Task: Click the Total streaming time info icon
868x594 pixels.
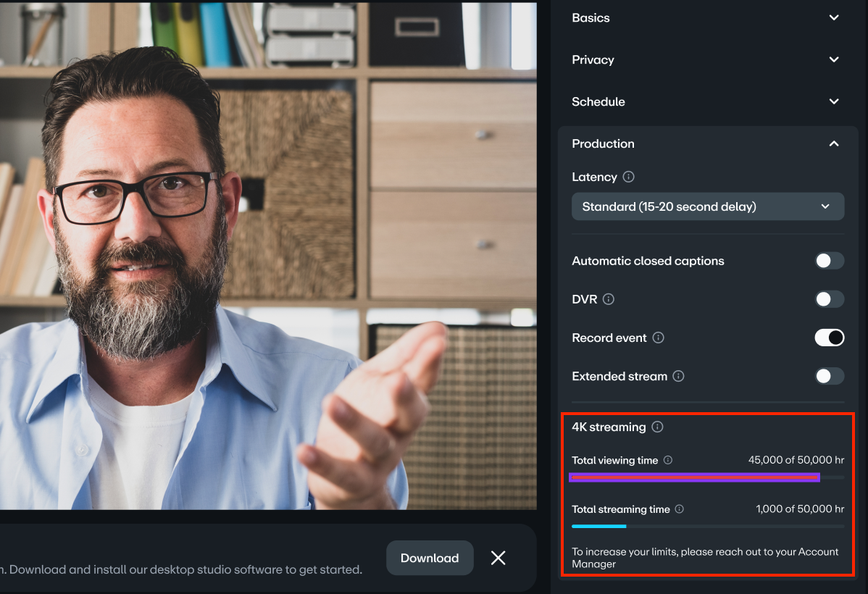Action: [x=679, y=509]
